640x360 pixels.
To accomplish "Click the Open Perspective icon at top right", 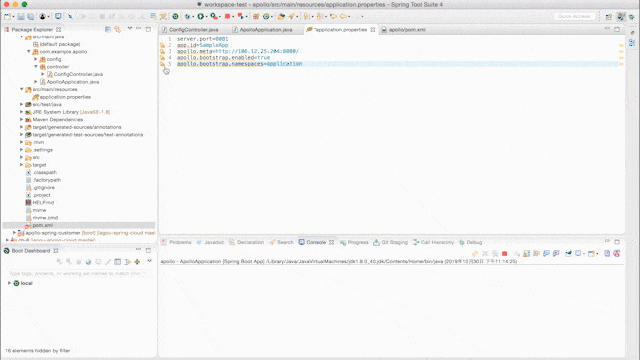I will click(609, 16).
